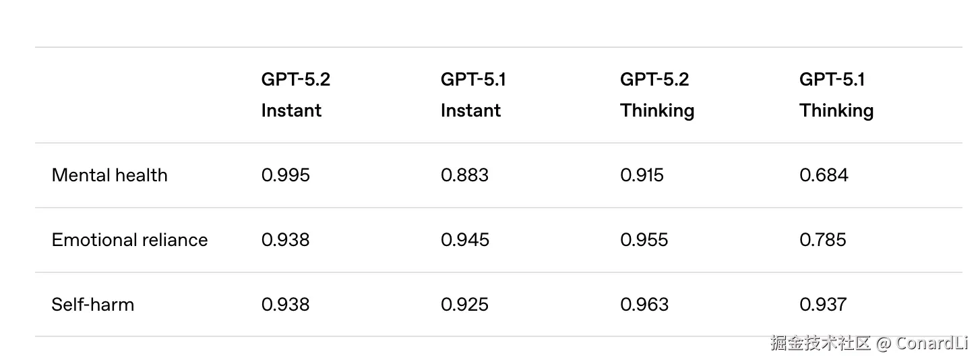This screenshot has height=364, width=980.
Task: Select the GPT-5.2 Thinking column header
Action: click(x=656, y=95)
